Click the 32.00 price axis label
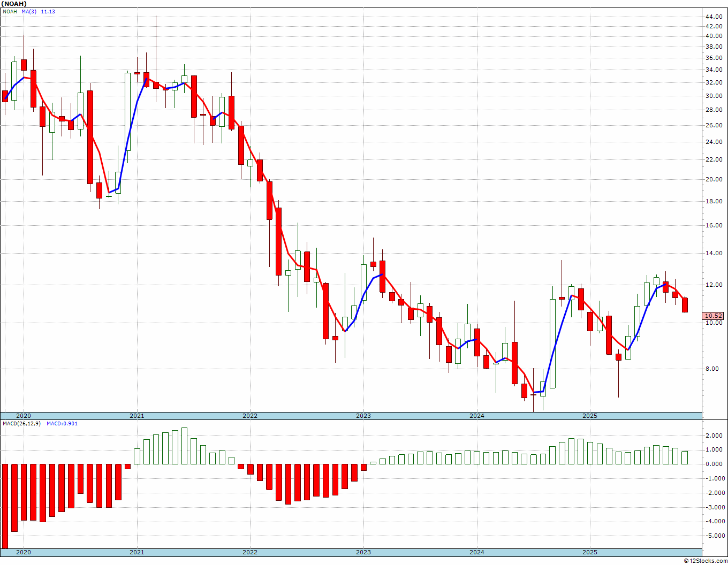 714,82
